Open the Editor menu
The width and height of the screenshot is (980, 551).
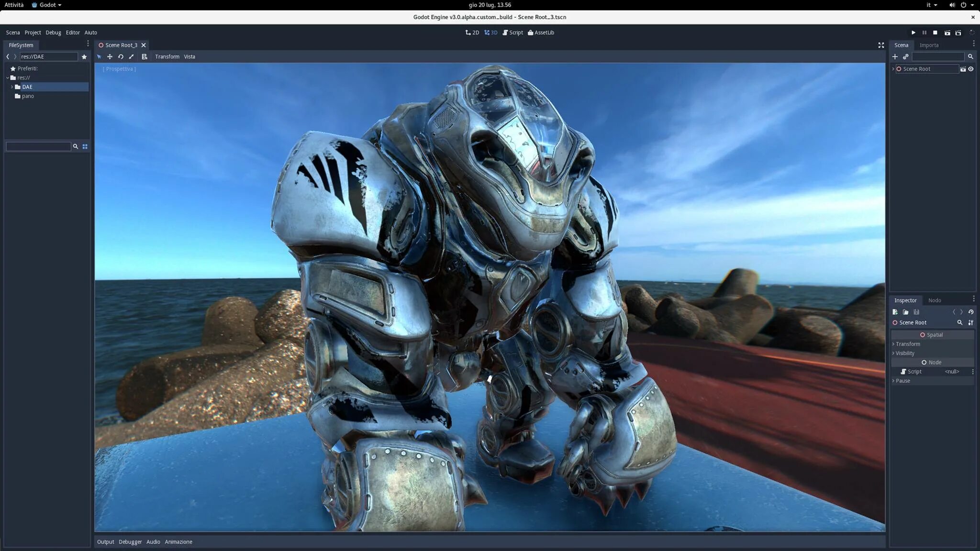coord(73,33)
